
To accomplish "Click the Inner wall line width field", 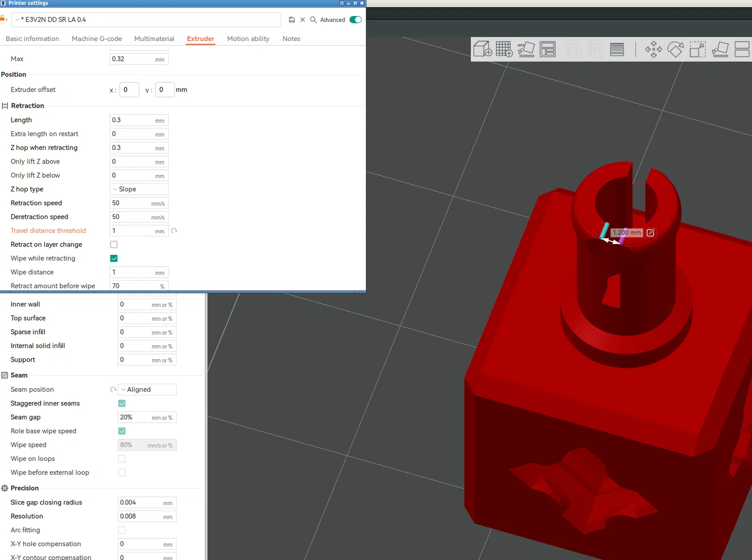I will click(147, 305).
